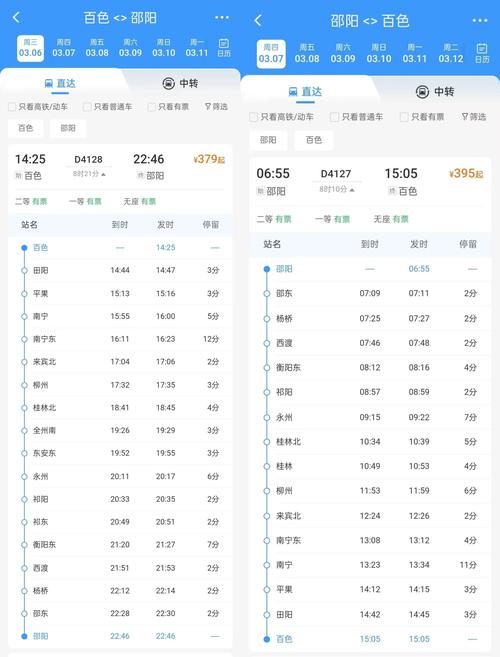Enable 只看有票 checkbox in the left panel
The width and height of the screenshot is (500, 657).
[x=152, y=107]
